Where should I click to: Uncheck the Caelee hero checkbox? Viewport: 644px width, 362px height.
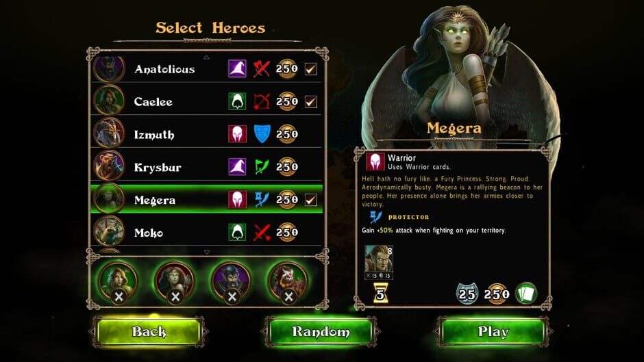click(311, 102)
